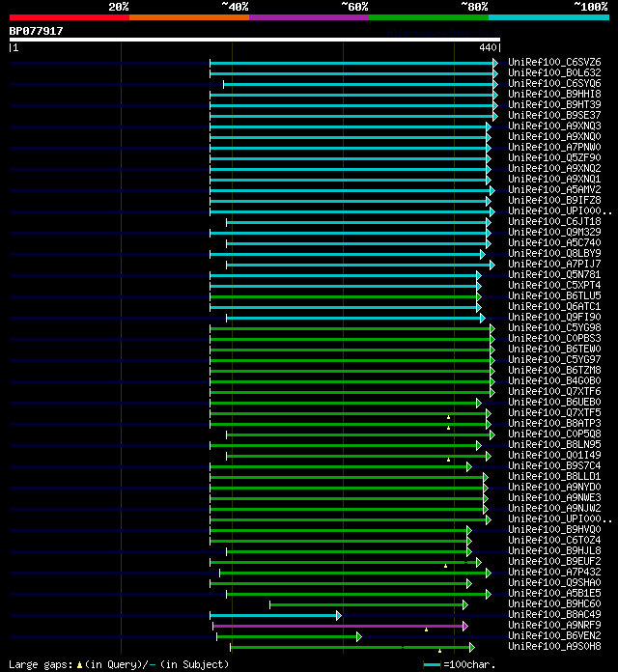618x672 pixels.
Task: Open hit UniRef100_C6SVZ6
Action: tap(554, 62)
